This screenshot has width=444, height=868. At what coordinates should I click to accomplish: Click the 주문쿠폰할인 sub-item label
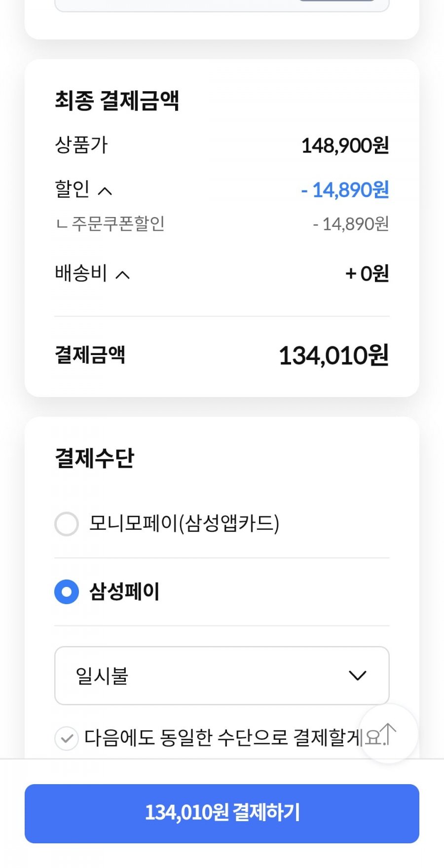tap(118, 224)
